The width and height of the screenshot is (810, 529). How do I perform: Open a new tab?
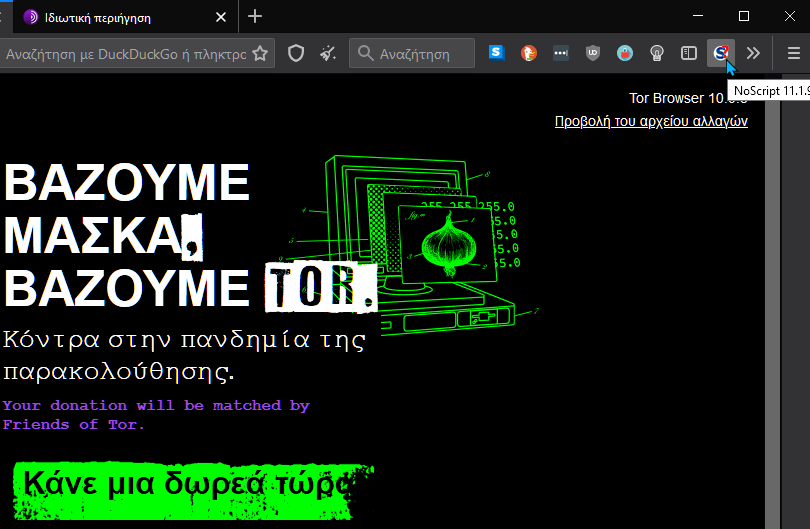click(255, 17)
